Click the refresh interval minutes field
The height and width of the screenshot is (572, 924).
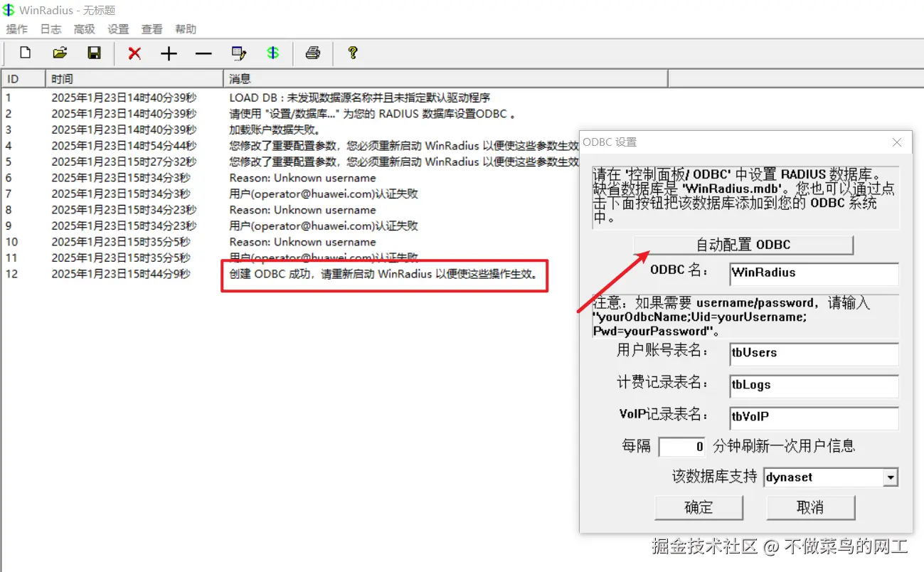click(682, 447)
